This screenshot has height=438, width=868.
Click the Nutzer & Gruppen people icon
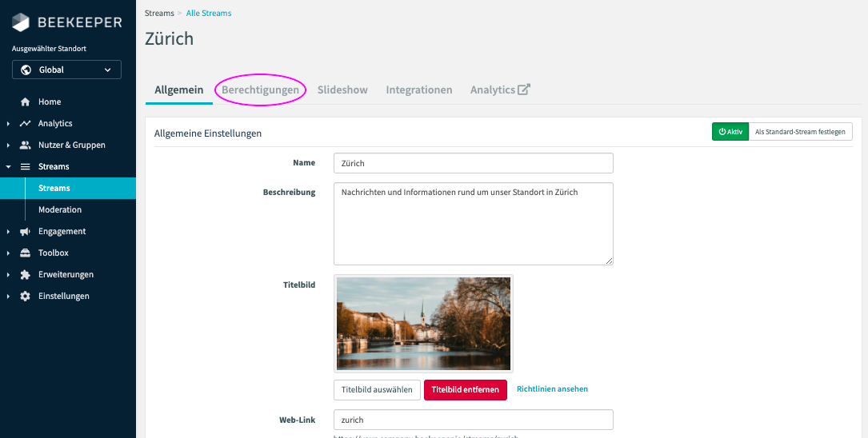point(25,145)
